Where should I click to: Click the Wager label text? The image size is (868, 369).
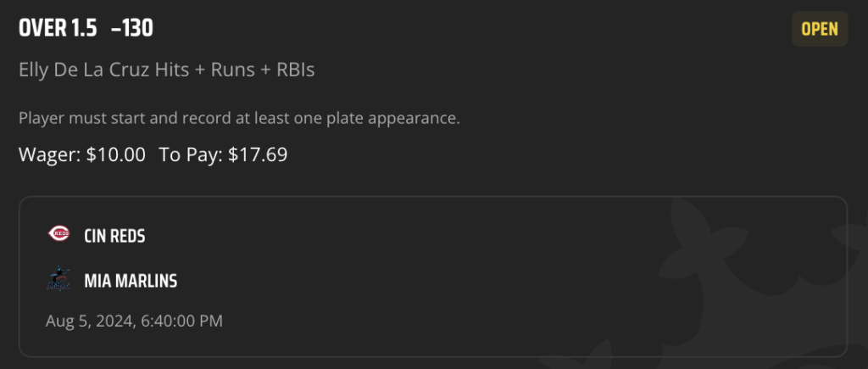[50, 154]
